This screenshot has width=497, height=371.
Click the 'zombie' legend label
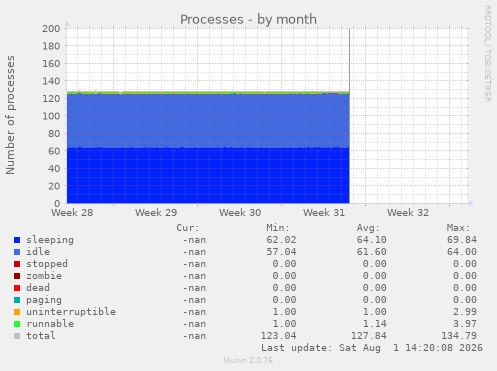44,276
